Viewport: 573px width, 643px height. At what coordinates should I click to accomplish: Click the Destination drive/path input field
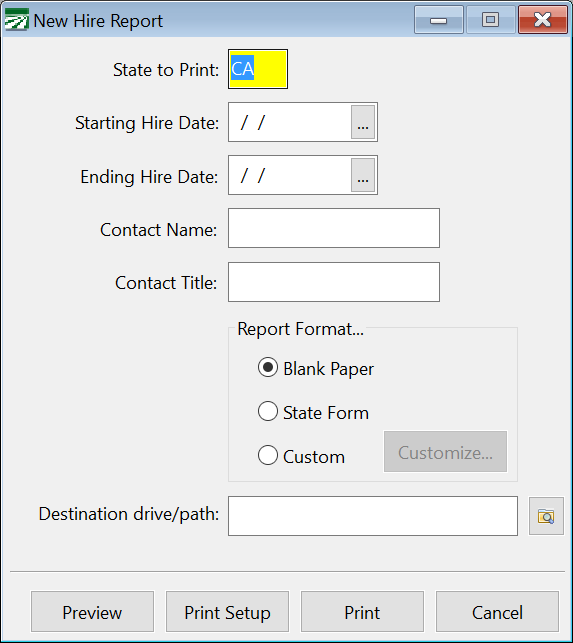[373, 516]
